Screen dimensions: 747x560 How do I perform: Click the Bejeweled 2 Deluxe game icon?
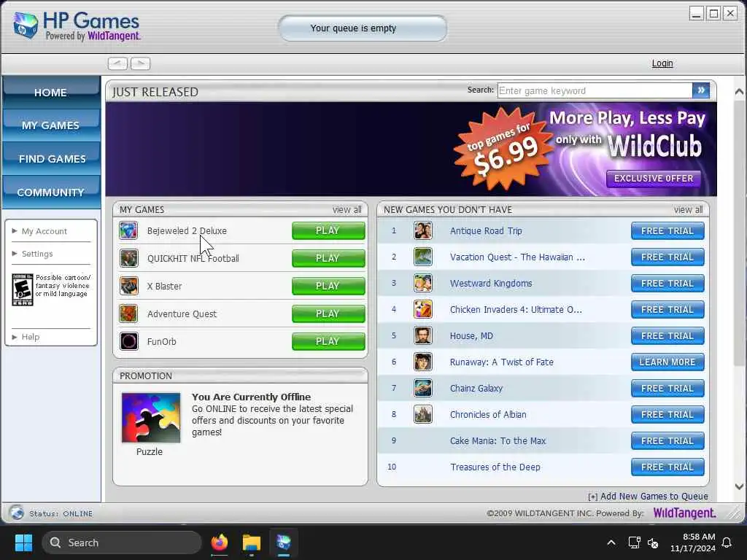[128, 230]
